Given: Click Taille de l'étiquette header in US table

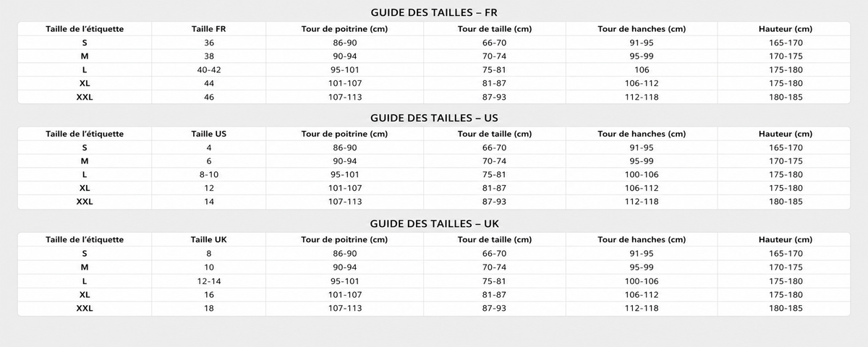Looking at the screenshot, I should tap(85, 134).
